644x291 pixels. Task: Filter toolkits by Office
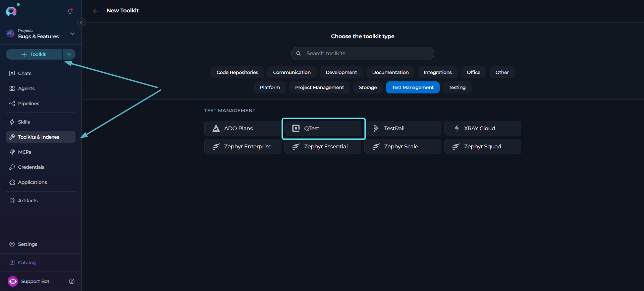coord(474,72)
